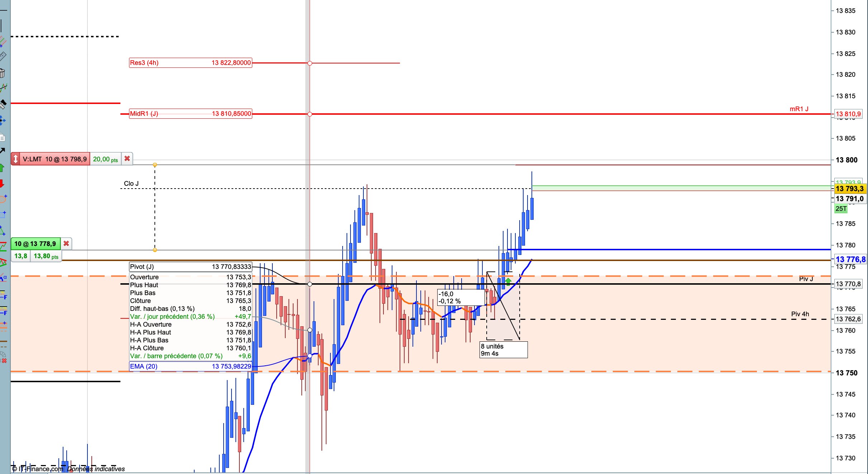
Task: Click the 13,80 pts position gain label
Action: pos(46,256)
